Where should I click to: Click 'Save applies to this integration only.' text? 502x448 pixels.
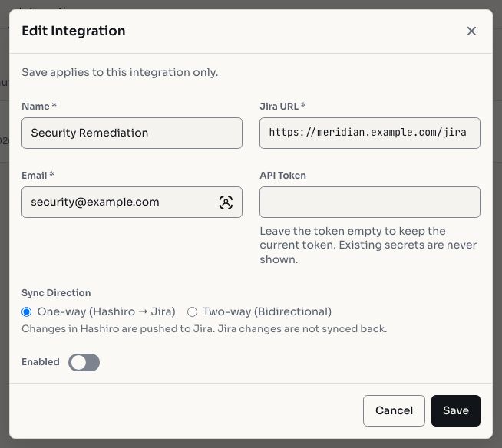coord(120,72)
